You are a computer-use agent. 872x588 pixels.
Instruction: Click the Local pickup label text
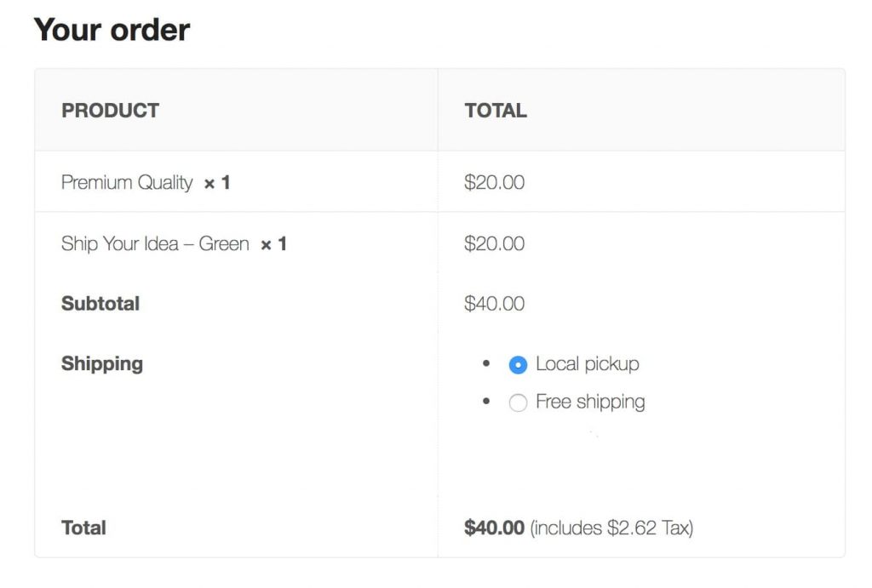point(587,364)
